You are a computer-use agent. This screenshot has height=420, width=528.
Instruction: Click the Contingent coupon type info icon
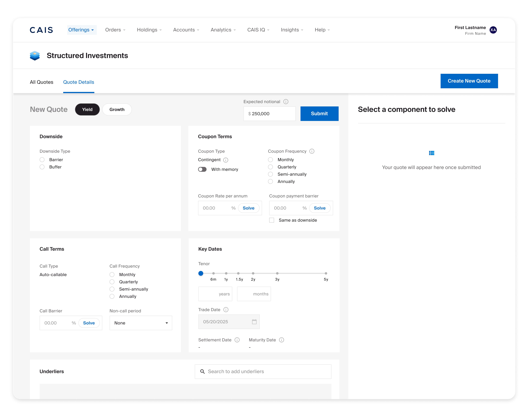(x=226, y=160)
